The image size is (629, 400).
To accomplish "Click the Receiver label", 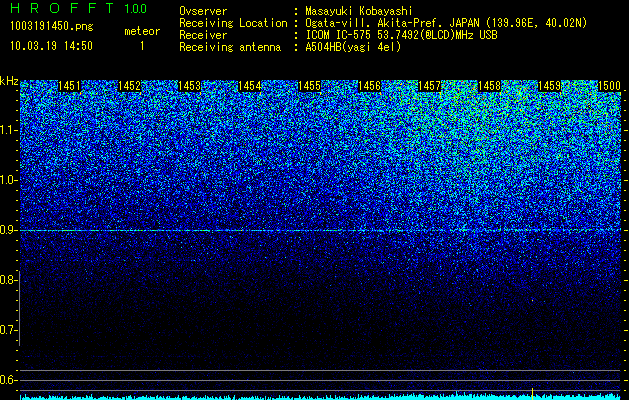I will [203, 35].
